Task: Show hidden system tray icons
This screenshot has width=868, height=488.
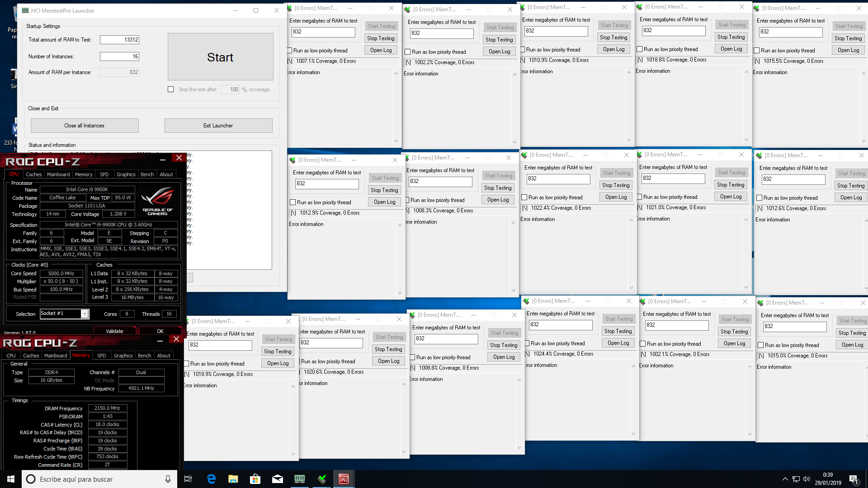Action: pyautogui.click(x=785, y=479)
